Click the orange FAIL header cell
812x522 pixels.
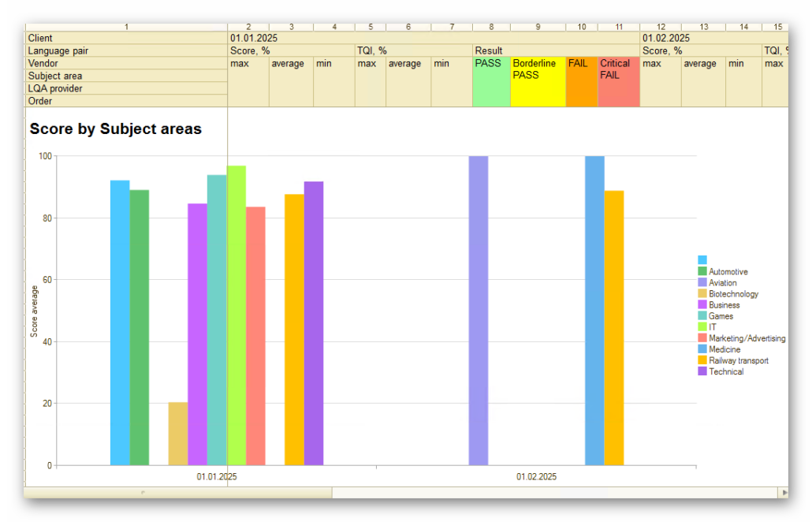(x=582, y=82)
